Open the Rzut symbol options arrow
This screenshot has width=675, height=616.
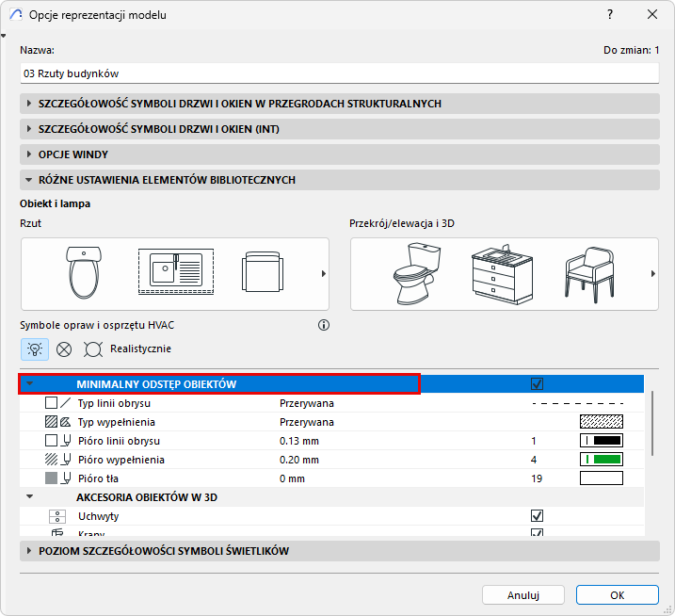324,273
